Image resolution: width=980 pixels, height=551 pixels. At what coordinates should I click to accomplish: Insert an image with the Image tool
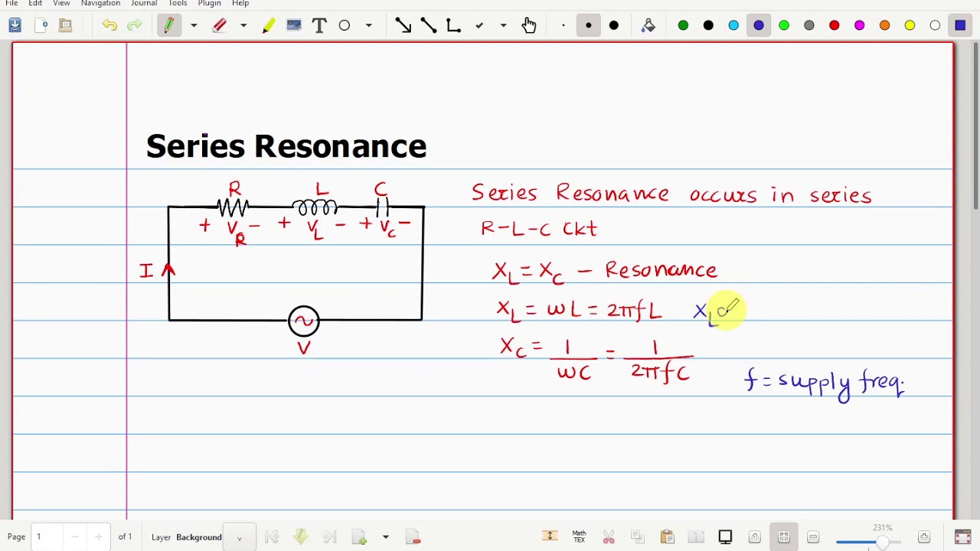click(x=294, y=25)
